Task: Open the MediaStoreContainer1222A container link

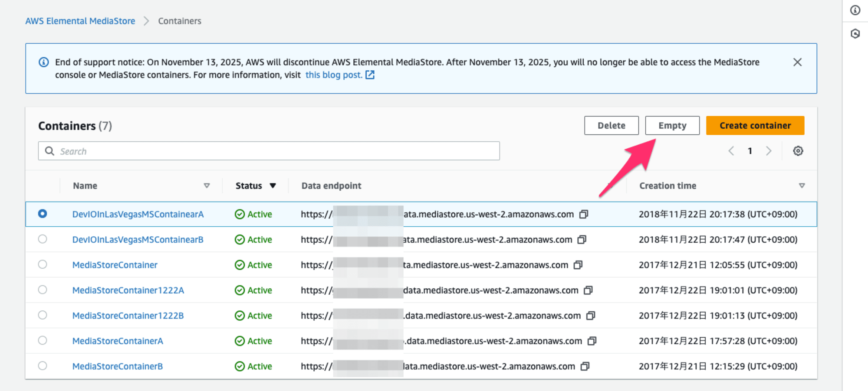Action: (x=128, y=290)
